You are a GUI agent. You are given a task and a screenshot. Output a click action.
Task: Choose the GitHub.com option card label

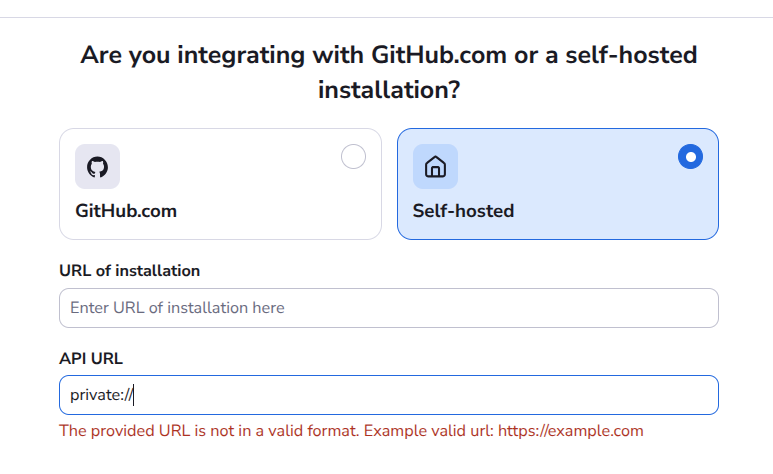pyautogui.click(x=126, y=211)
